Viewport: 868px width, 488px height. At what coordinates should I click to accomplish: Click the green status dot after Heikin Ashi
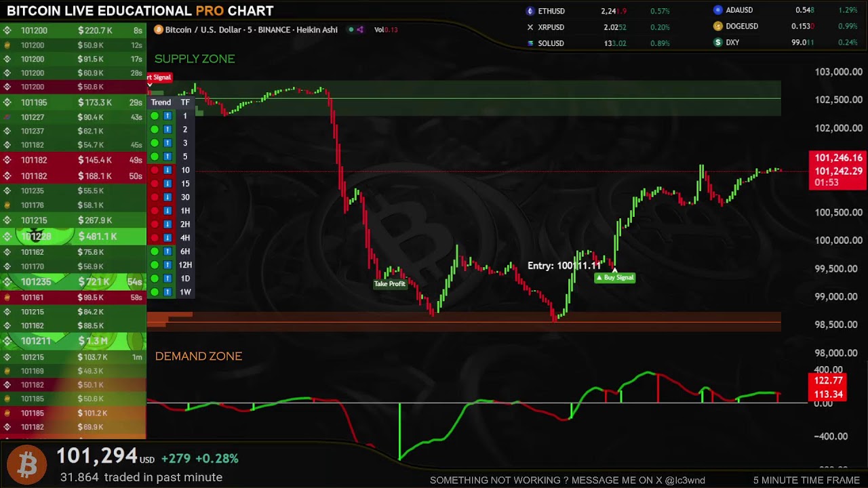pyautogui.click(x=351, y=30)
